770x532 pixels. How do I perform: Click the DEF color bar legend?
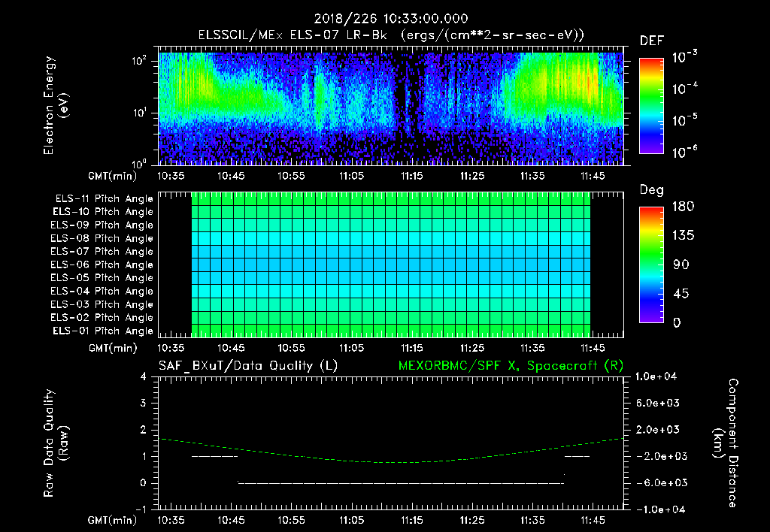point(651,106)
